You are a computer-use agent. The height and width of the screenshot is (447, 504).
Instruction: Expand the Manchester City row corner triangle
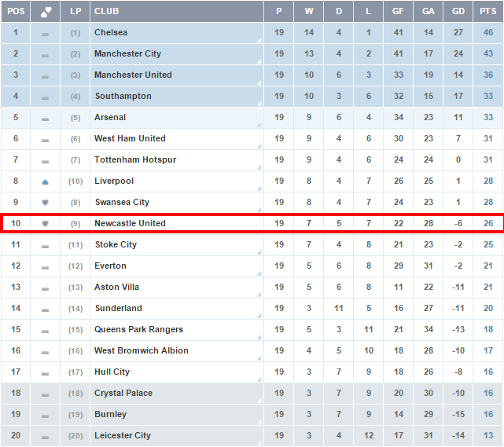click(x=259, y=61)
